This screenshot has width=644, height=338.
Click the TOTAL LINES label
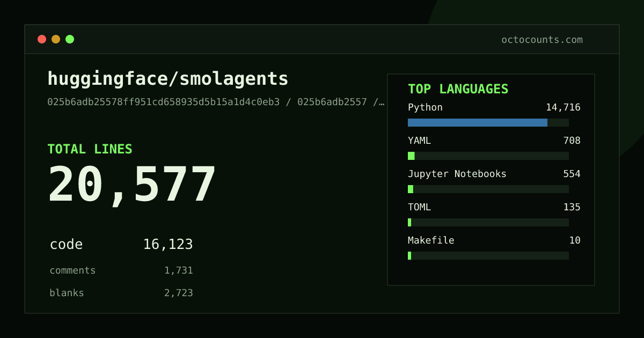(90, 149)
